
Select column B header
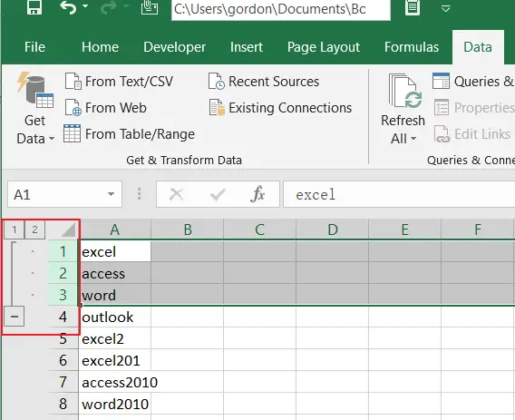pyautogui.click(x=187, y=230)
